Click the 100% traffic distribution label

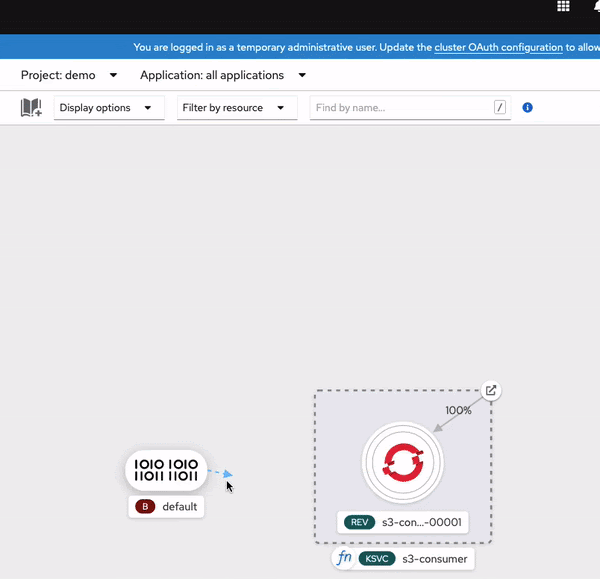point(459,411)
